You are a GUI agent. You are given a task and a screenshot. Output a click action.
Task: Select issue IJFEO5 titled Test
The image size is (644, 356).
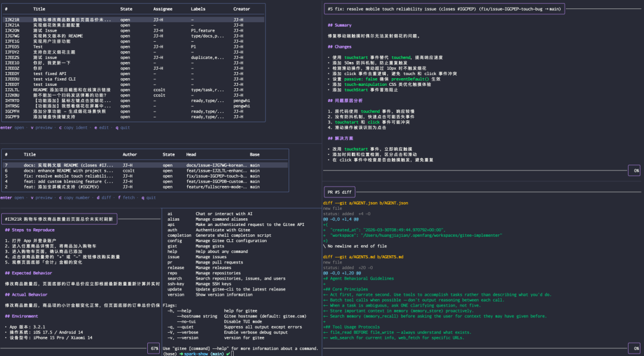pyautogui.click(x=134, y=47)
